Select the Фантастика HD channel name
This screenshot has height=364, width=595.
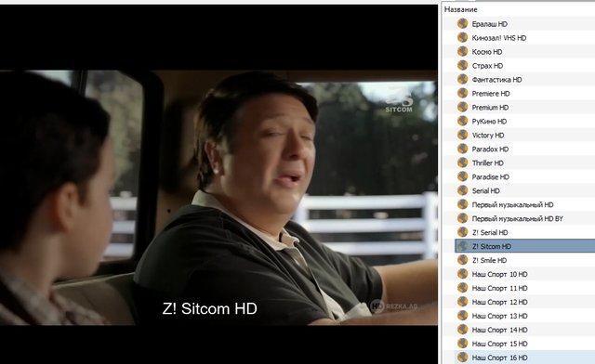(x=496, y=80)
